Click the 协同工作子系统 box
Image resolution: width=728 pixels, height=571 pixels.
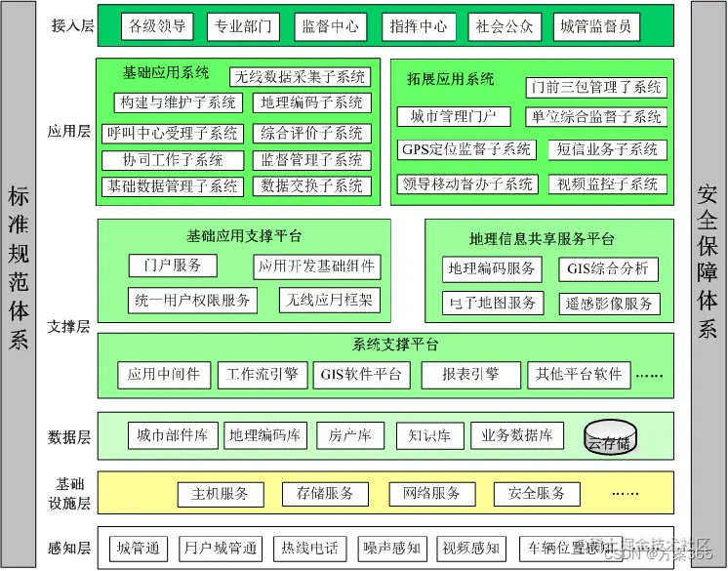coord(173,161)
